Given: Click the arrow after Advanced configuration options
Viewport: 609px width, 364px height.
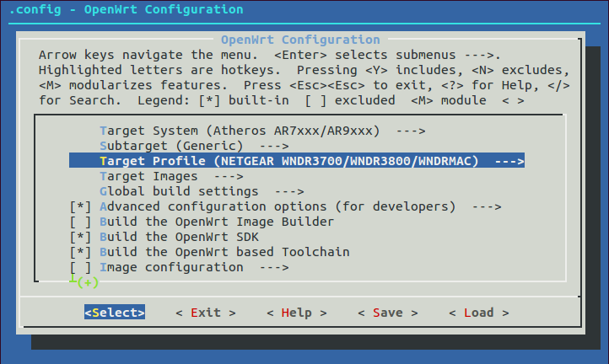Looking at the screenshot, I should (x=487, y=206).
